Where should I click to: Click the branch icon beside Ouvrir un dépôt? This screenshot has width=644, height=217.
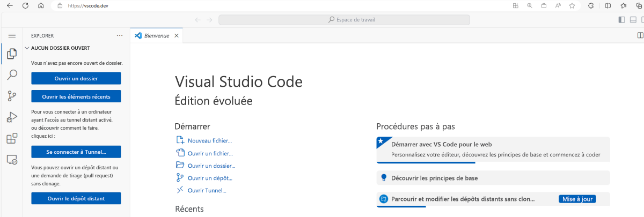180,178
